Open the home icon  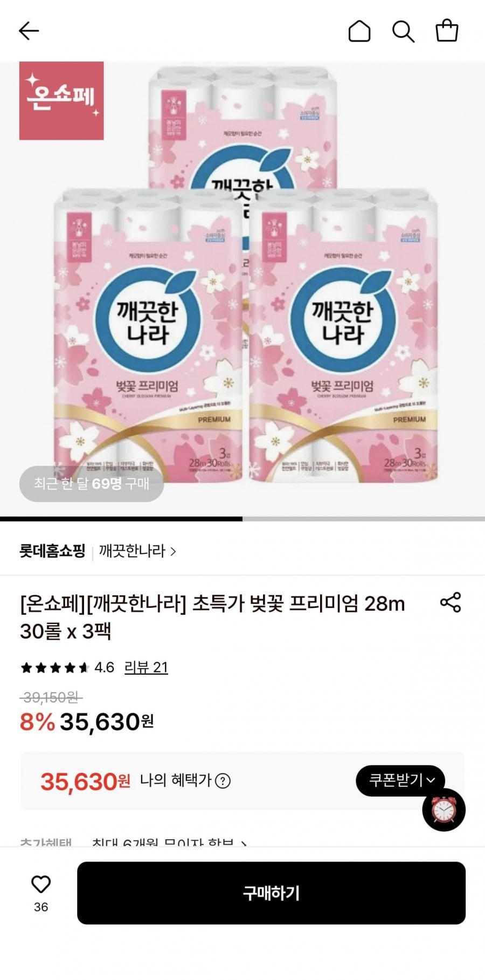tap(359, 31)
